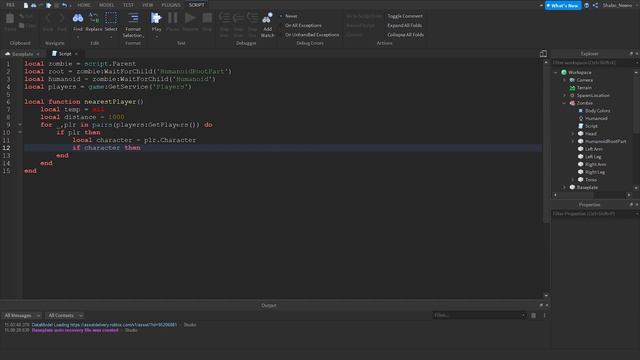Click the Filter Properties search field

[x=594, y=213]
